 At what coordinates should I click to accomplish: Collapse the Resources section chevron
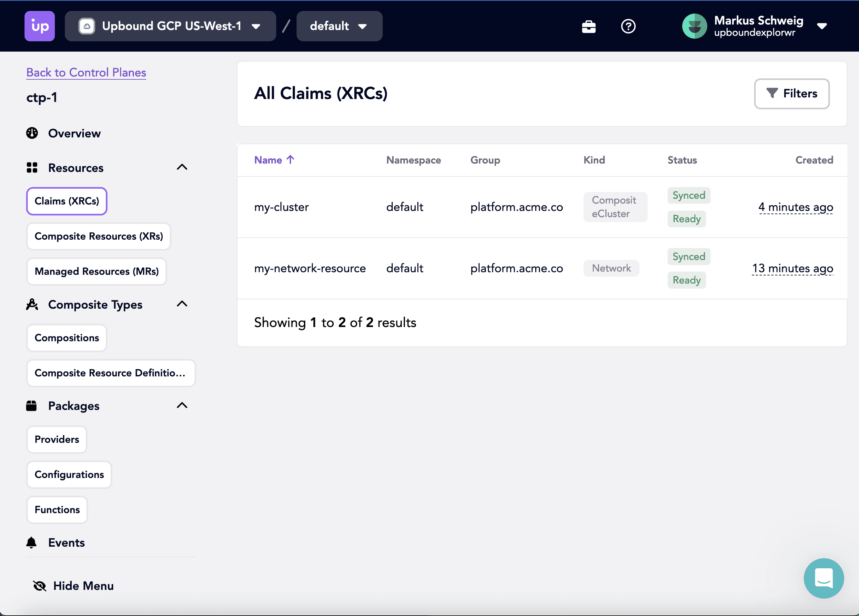182,167
